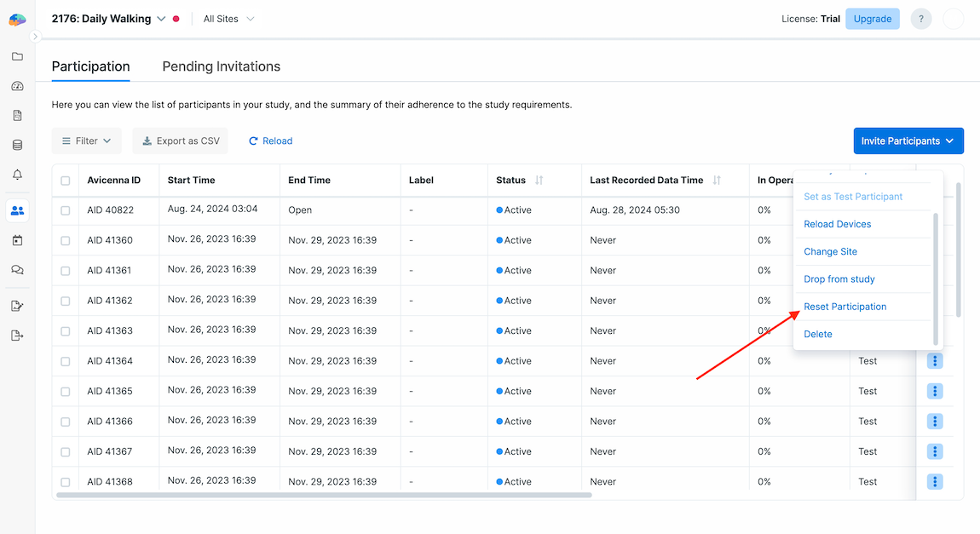Click the Export as CSV button
This screenshot has height=534, width=980.
coord(181,141)
